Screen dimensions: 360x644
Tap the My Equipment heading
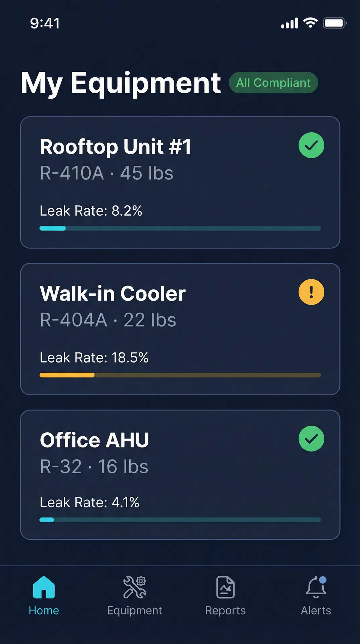coord(122,83)
